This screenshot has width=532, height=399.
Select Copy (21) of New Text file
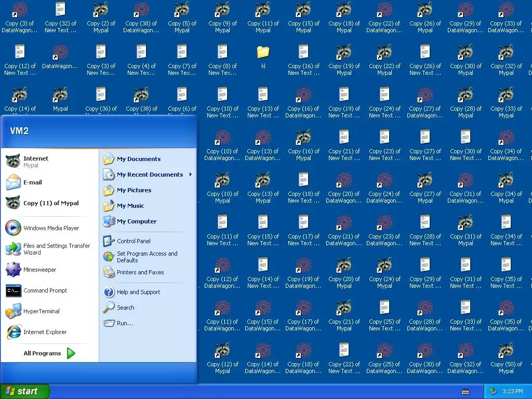pos(344,145)
